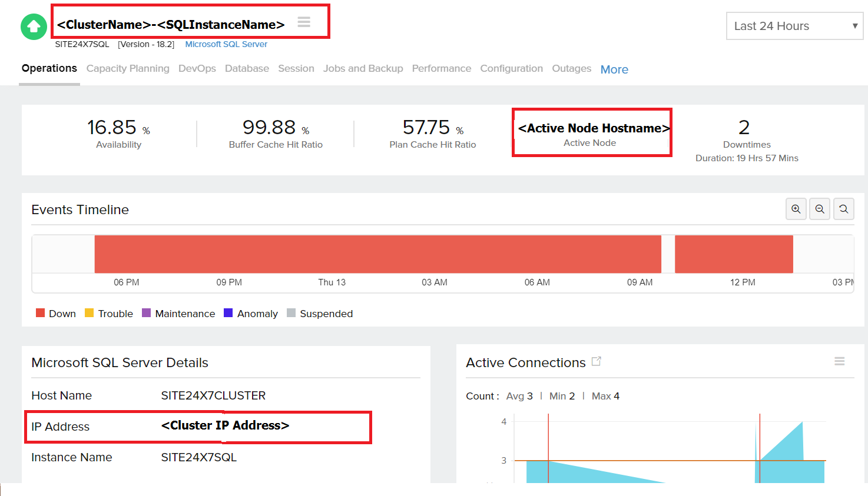Select the Configuration tab
The image size is (868, 496).
click(x=511, y=68)
